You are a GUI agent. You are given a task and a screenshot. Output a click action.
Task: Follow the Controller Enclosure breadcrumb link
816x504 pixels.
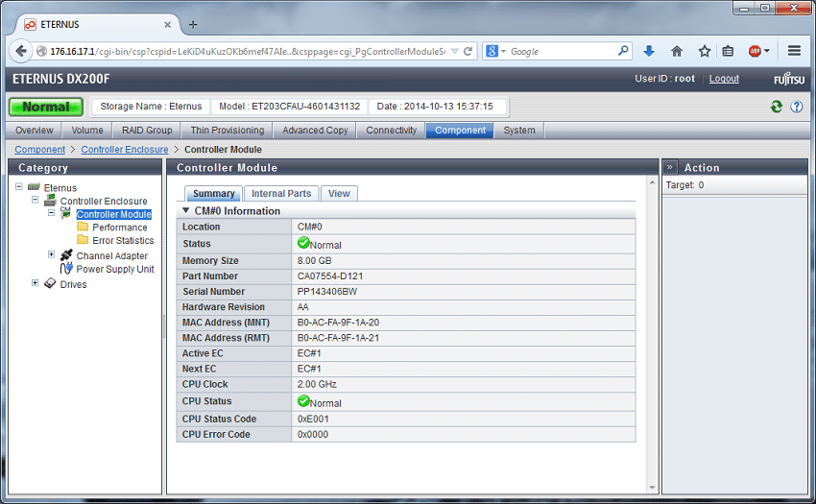[x=125, y=150]
